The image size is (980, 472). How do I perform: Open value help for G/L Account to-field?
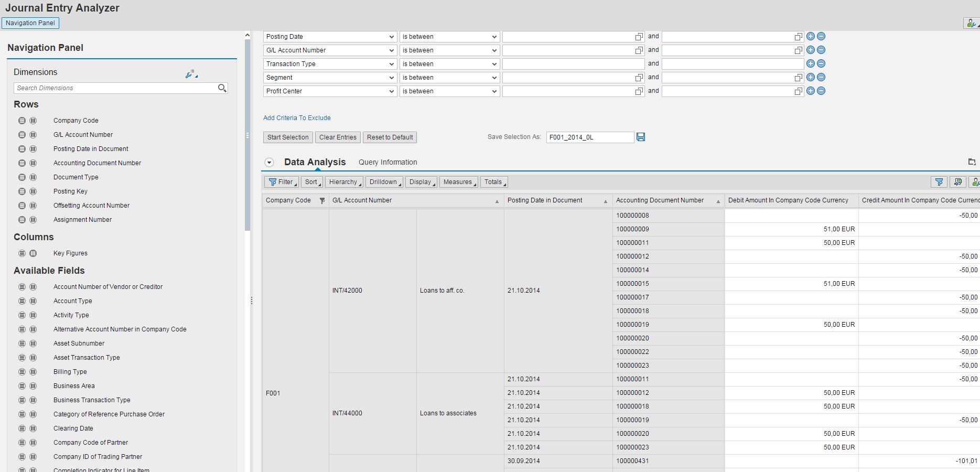pyautogui.click(x=799, y=50)
